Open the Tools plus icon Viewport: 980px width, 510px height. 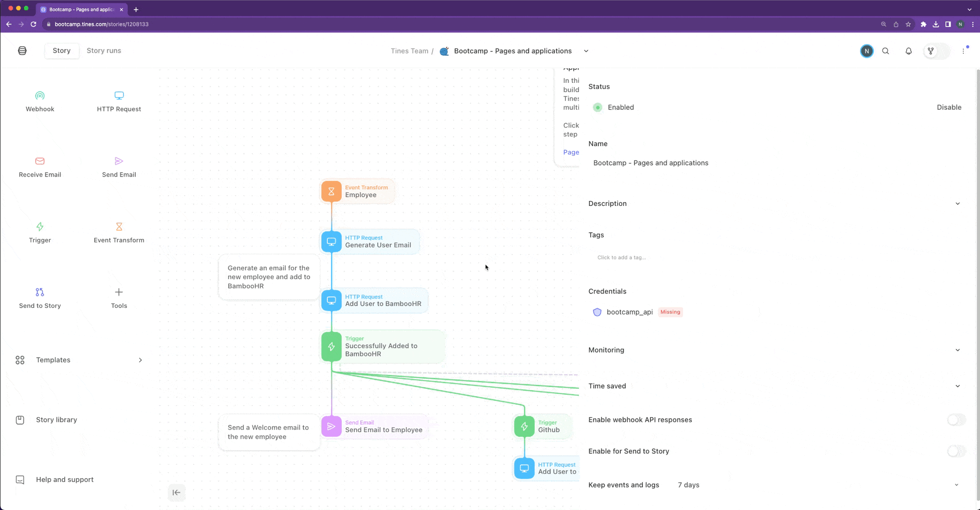coord(119,292)
